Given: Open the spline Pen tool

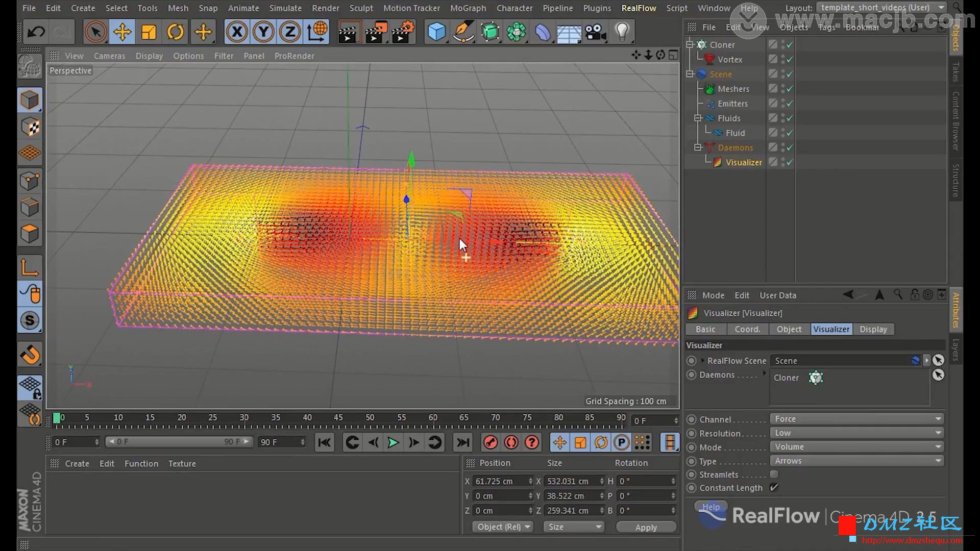Looking at the screenshot, I should [463, 32].
